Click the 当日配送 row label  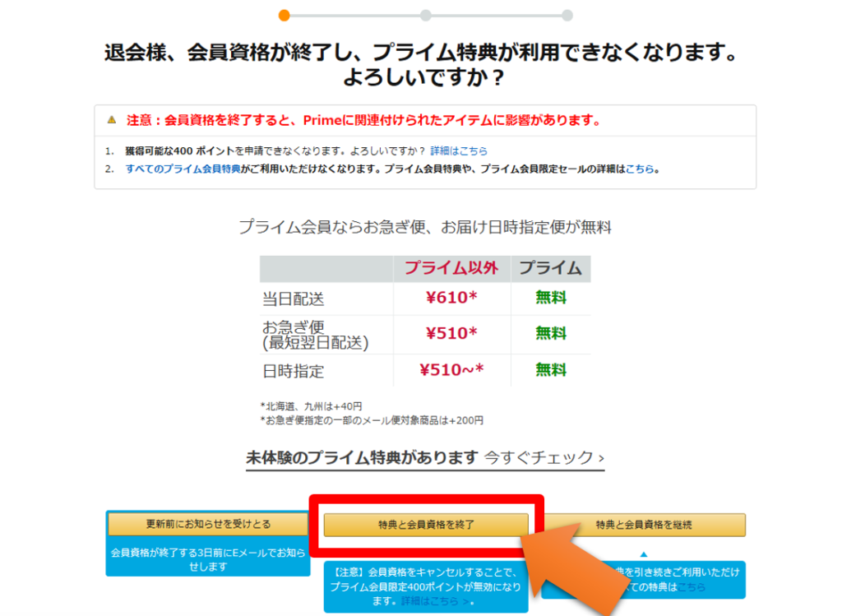click(x=294, y=299)
